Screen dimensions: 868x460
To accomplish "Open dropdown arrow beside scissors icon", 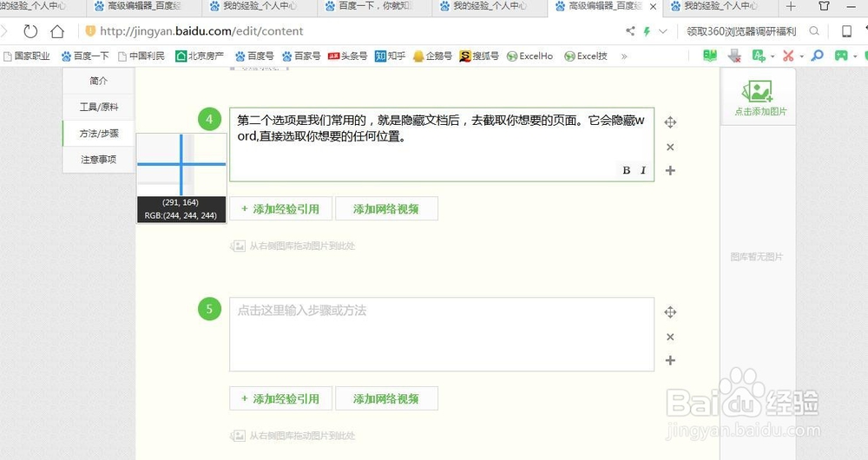I will (x=801, y=56).
